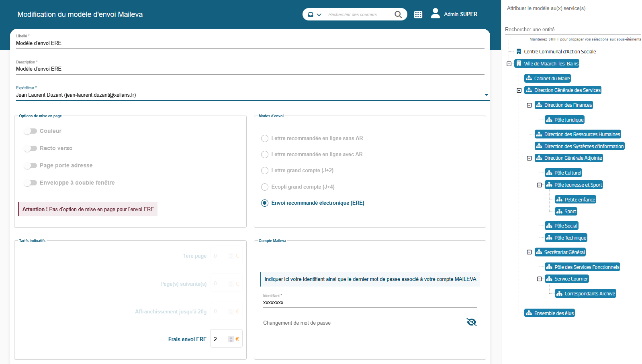Collapse the Secrétariat Général branch
Viewport: 642px width, 364px height.
tap(529, 252)
